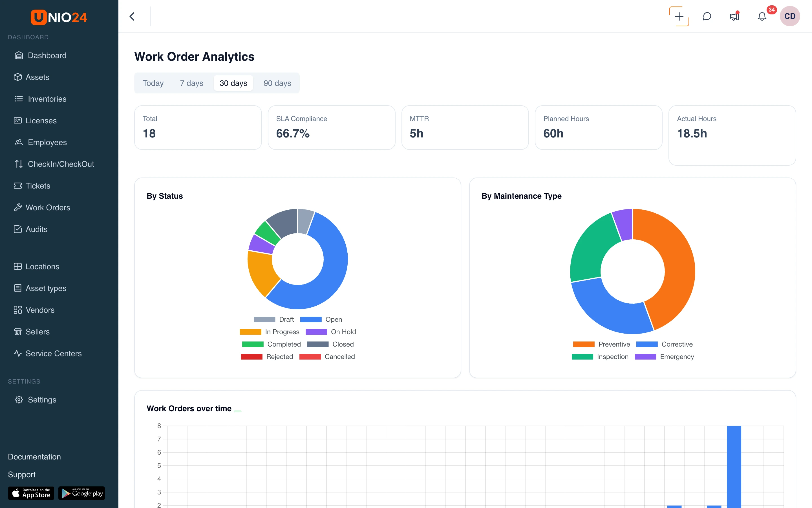Click Download on the App Store badge
812x508 pixels.
tap(31, 493)
